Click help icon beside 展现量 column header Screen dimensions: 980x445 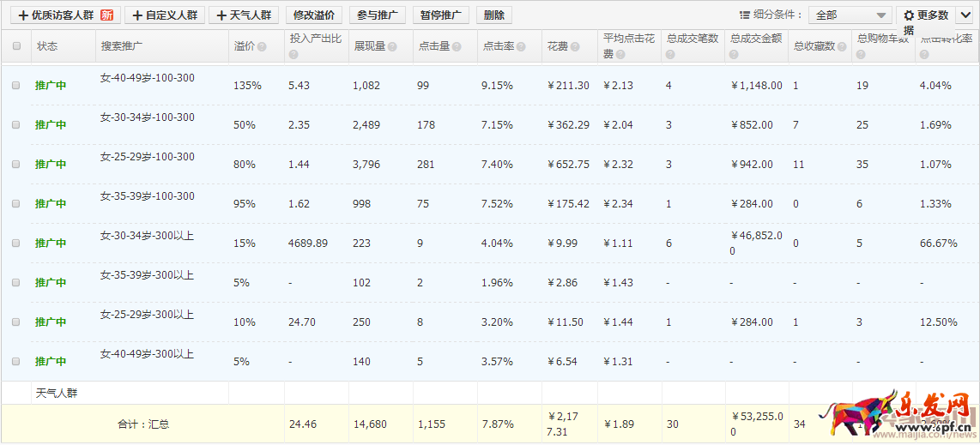[x=392, y=47]
